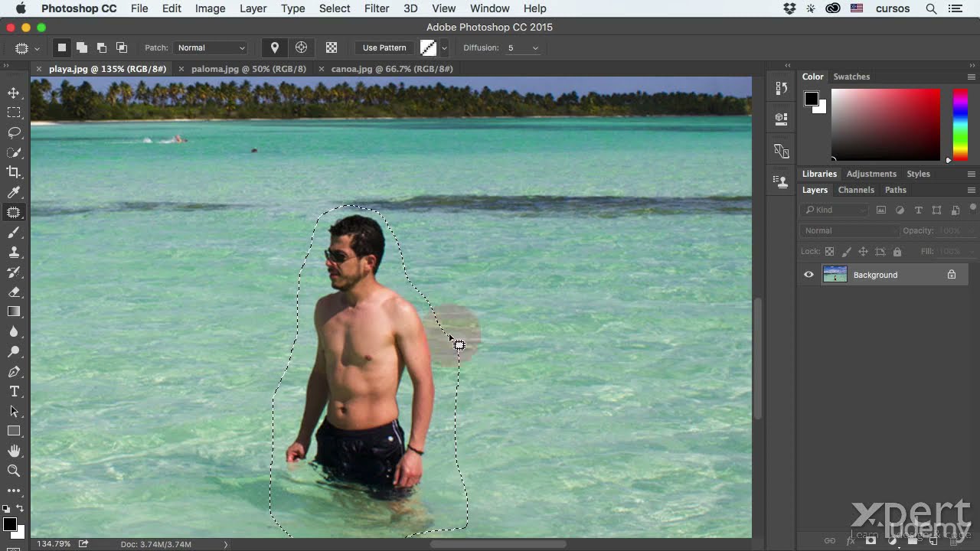Select the Lasso tool
Viewport: 980px width, 551px height.
tap(14, 132)
